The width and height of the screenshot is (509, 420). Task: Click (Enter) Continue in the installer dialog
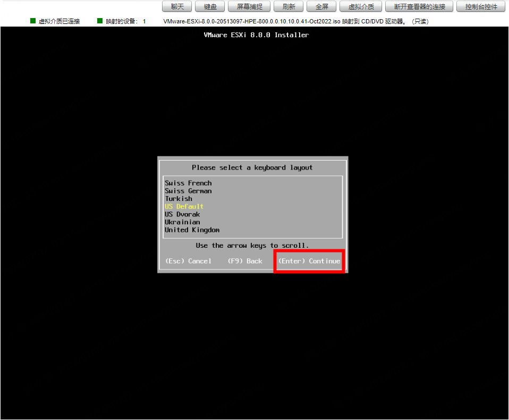pos(309,261)
